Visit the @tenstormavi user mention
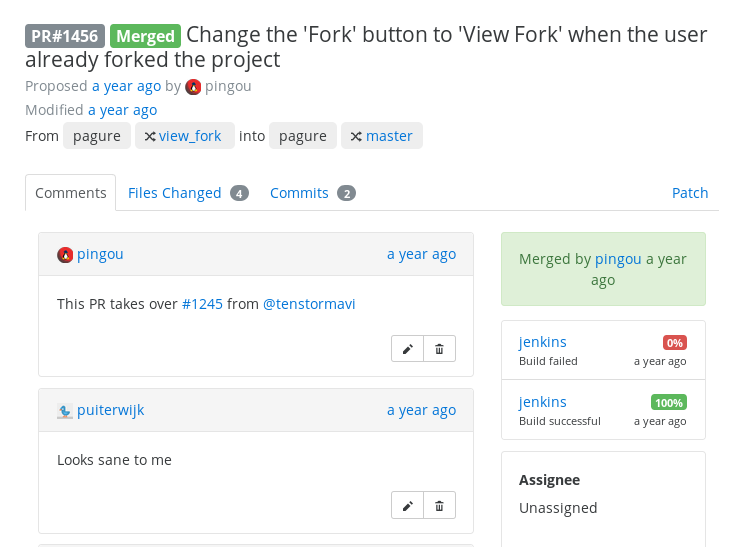This screenshot has height=547, width=744. [309, 304]
